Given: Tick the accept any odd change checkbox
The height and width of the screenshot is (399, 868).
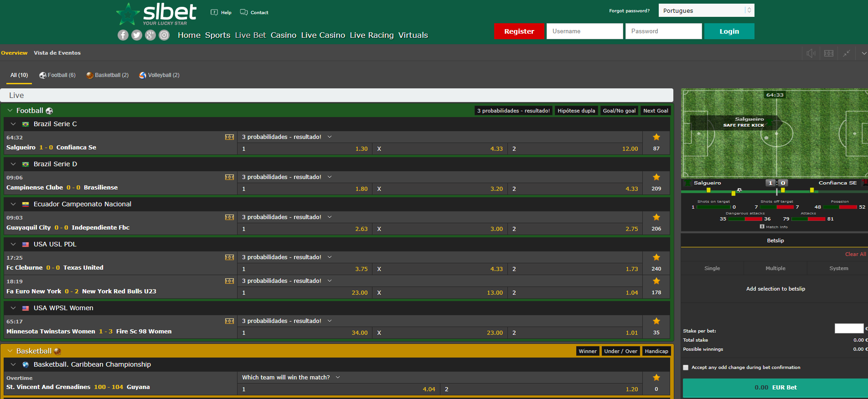Looking at the screenshot, I should pyautogui.click(x=686, y=368).
